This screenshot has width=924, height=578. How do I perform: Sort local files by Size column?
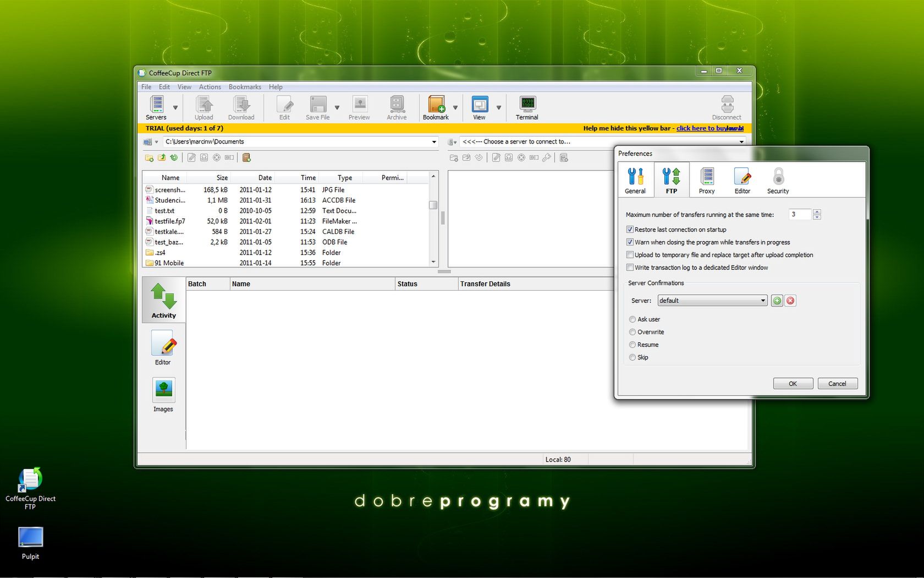[209, 178]
